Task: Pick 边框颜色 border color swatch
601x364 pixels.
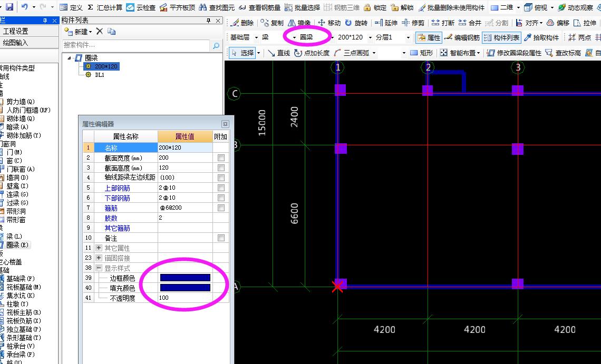Action: click(x=185, y=278)
